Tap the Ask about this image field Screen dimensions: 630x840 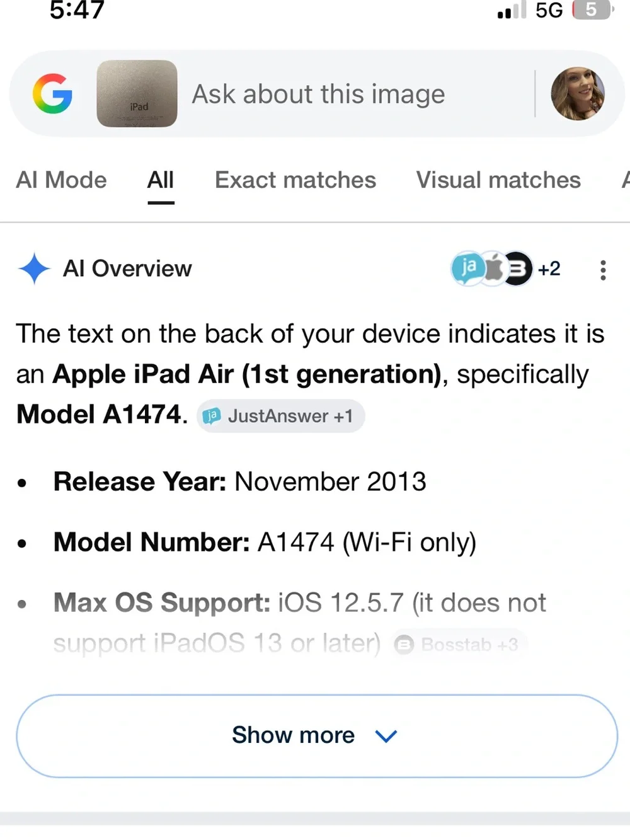[318, 95]
